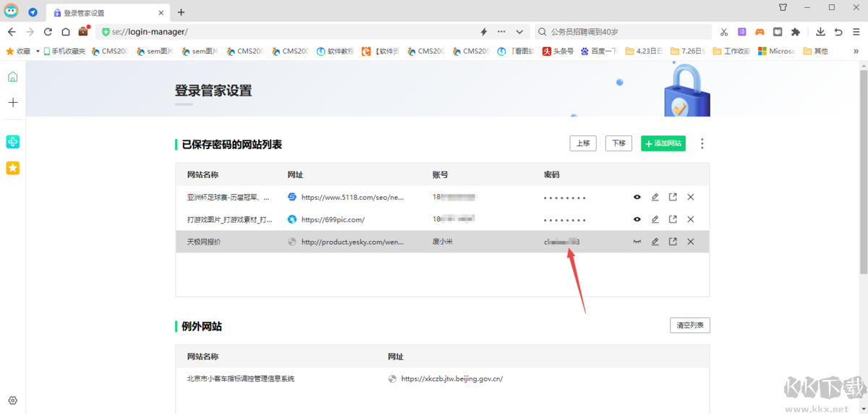Click the 北京市小客车指标调控管理信息系统 exception row

click(x=443, y=379)
